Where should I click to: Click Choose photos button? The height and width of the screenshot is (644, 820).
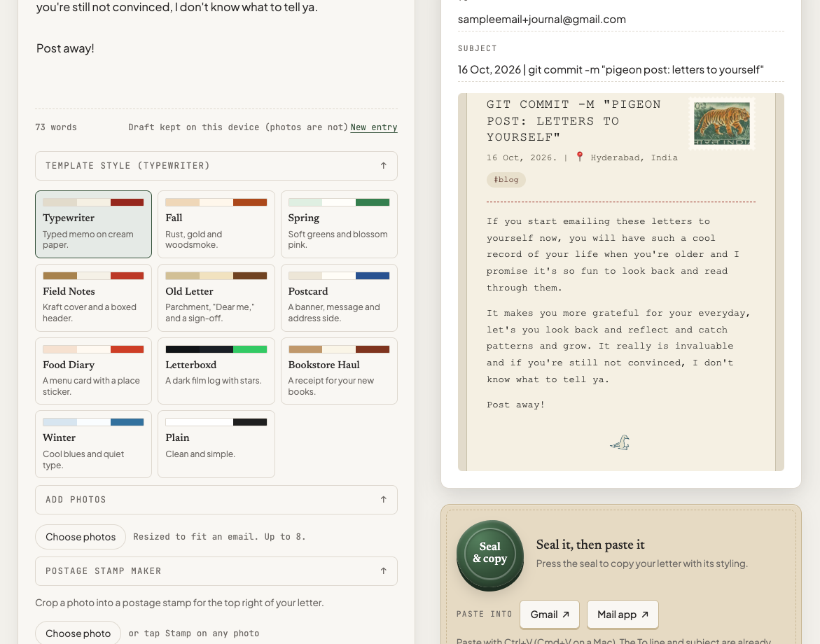[81, 537]
